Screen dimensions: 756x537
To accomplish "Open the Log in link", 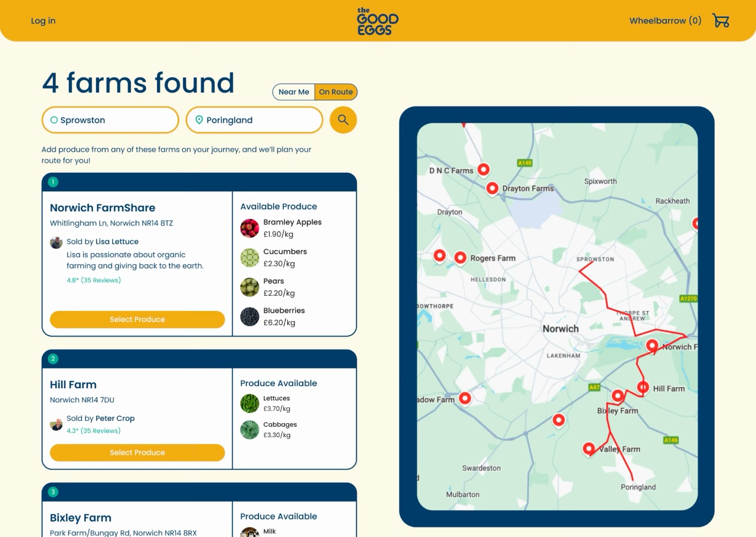I will 43,21.
